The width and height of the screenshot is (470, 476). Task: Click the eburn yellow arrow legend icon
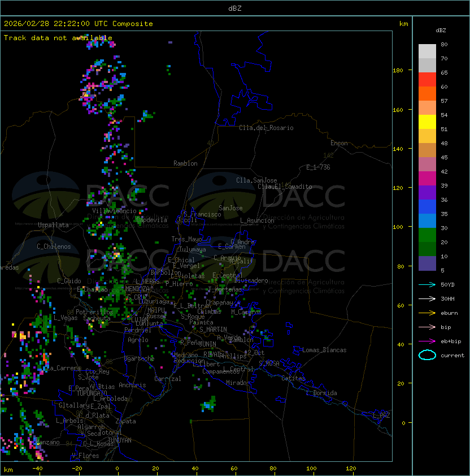click(427, 313)
